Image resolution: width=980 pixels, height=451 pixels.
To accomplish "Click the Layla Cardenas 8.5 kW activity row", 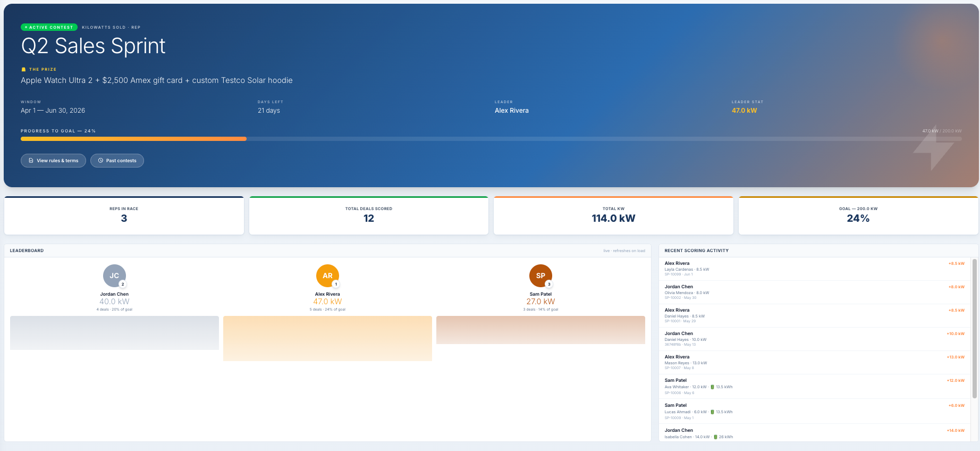I will click(815, 269).
